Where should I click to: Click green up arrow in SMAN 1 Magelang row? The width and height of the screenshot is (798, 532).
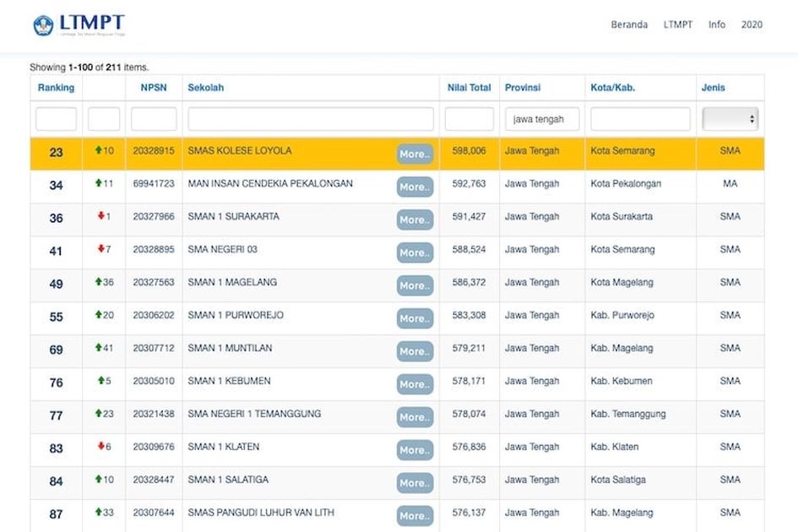tap(99, 281)
